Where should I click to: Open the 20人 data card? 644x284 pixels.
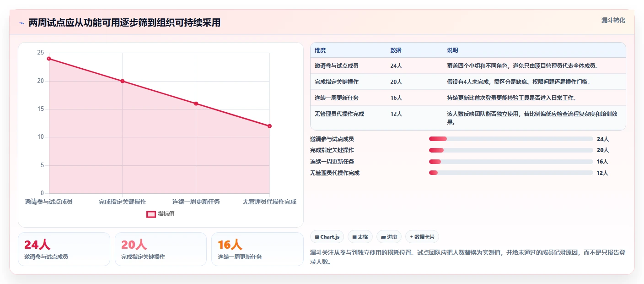point(161,249)
